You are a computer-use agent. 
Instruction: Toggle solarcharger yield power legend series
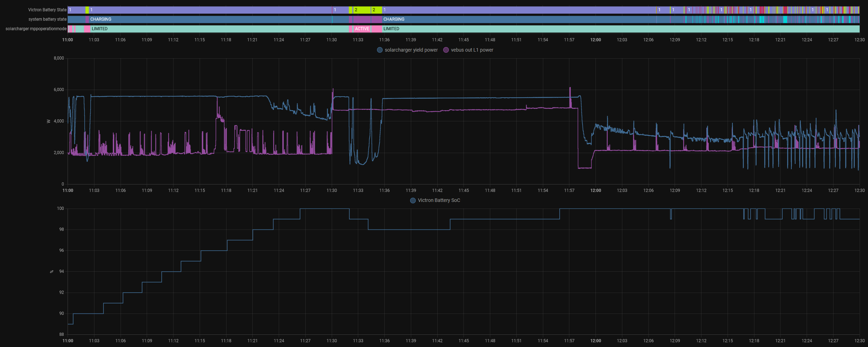click(x=407, y=50)
